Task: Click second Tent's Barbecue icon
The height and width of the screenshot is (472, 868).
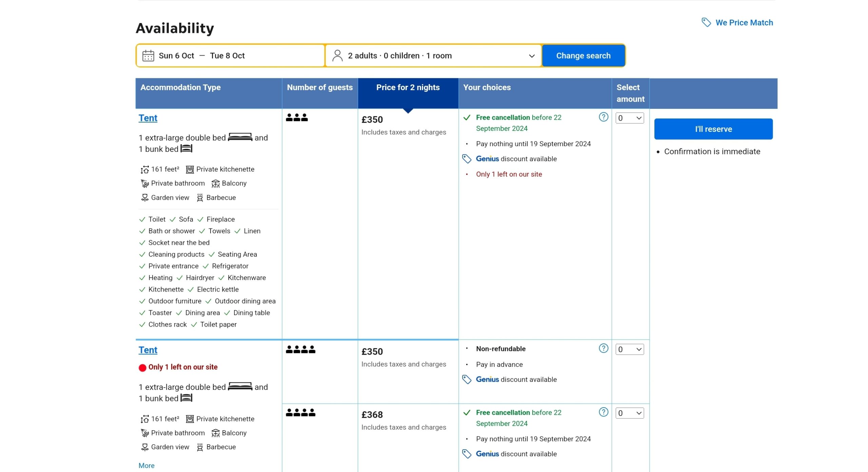Action: coord(200,447)
